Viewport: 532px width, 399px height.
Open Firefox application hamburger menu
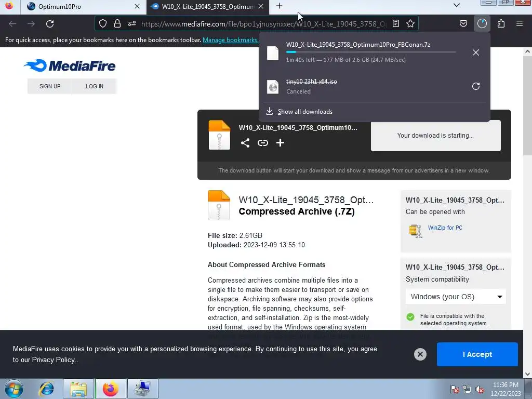pyautogui.click(x=519, y=23)
